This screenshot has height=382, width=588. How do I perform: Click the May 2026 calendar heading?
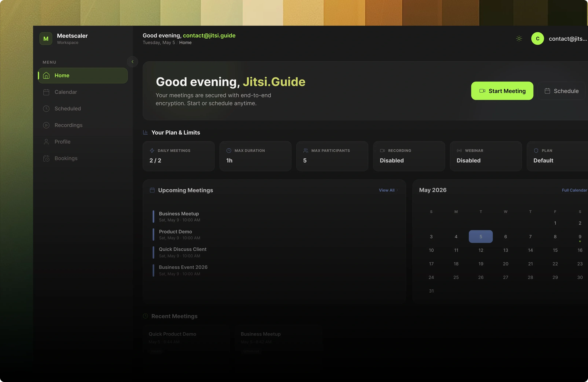click(433, 190)
